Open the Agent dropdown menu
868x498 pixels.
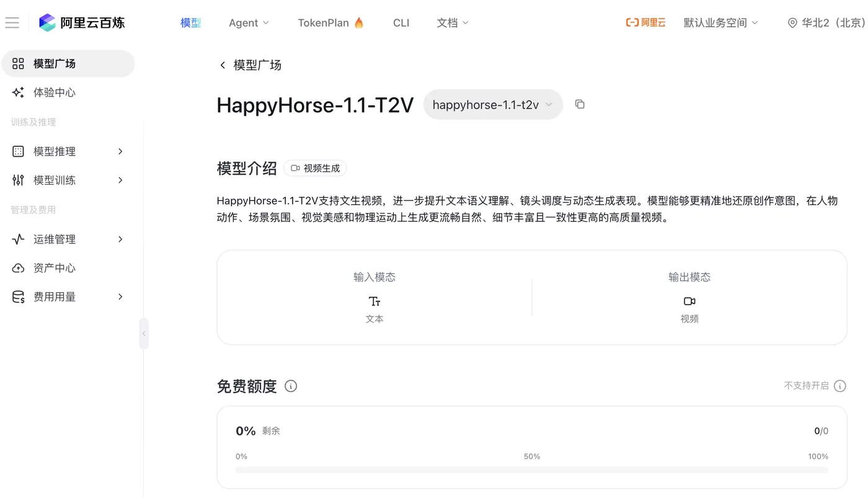249,23
